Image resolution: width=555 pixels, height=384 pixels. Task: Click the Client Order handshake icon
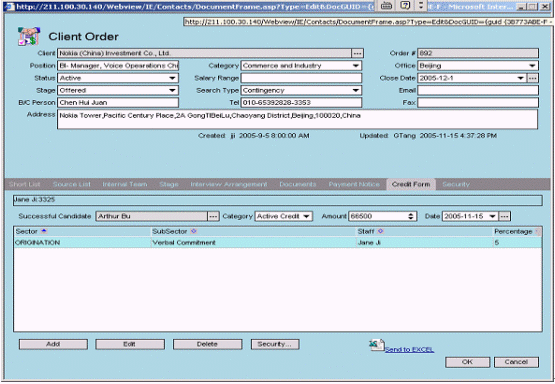click(29, 36)
